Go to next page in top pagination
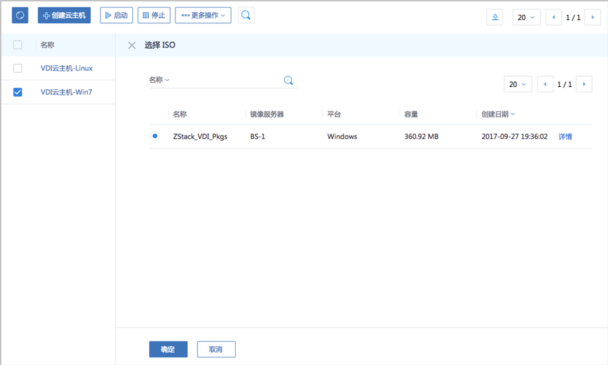 point(592,17)
